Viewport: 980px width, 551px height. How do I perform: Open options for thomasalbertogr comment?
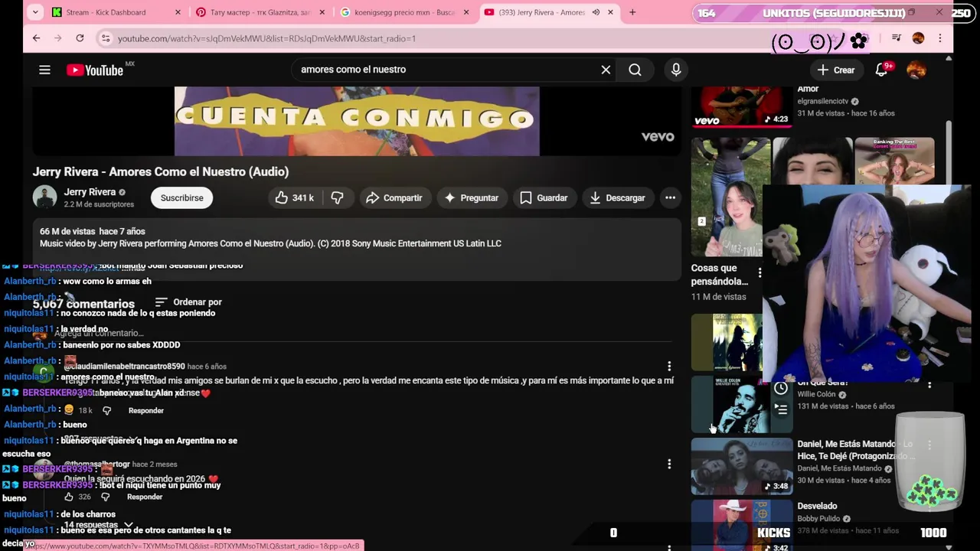(669, 465)
